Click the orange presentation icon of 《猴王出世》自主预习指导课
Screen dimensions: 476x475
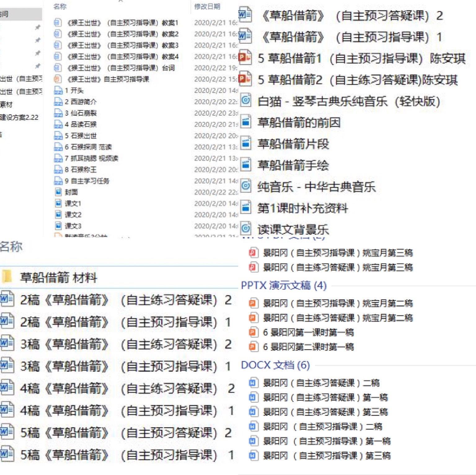pyautogui.click(x=57, y=79)
